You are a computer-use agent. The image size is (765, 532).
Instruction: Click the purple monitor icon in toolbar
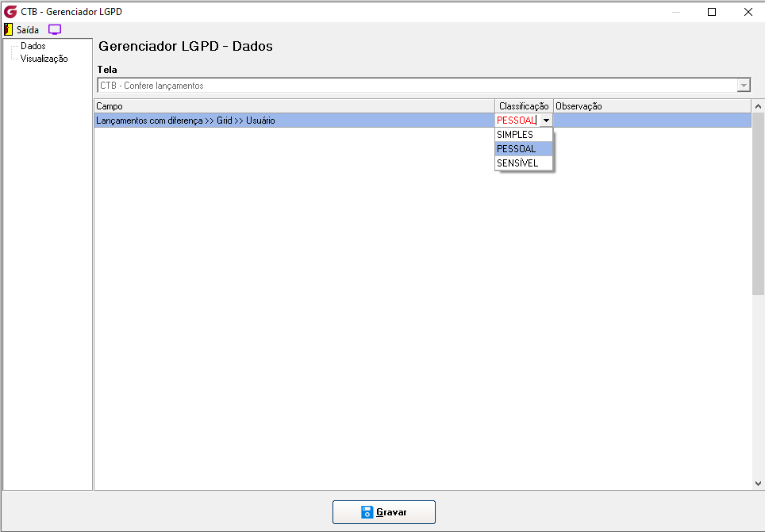click(x=55, y=29)
